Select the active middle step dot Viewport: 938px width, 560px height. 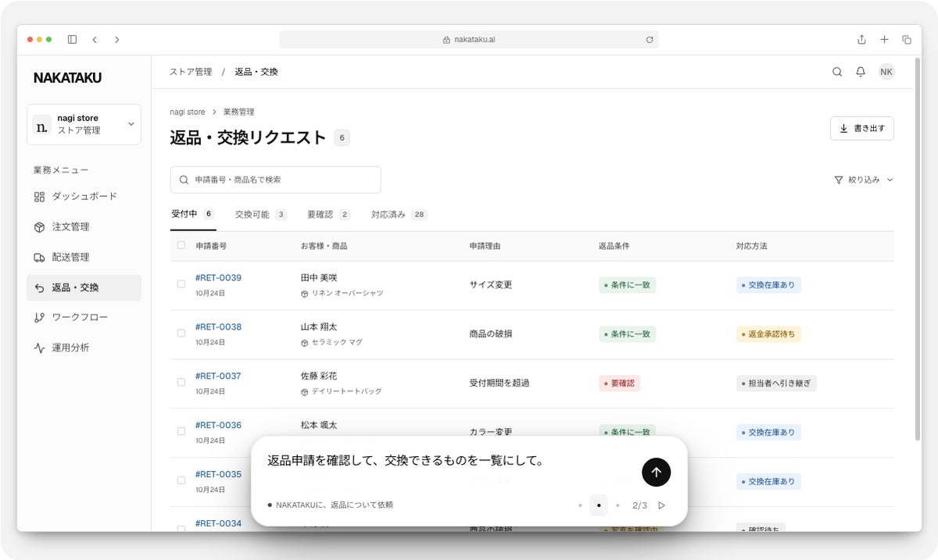pos(599,505)
